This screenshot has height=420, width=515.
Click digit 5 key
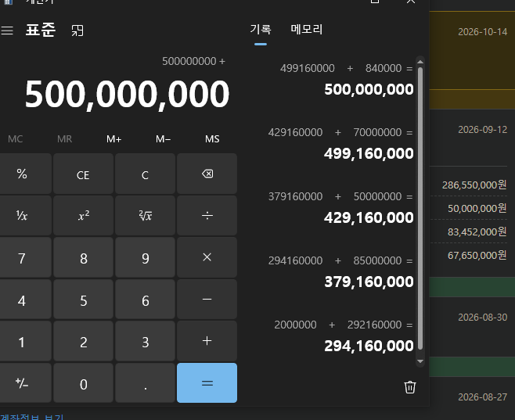[x=84, y=300]
